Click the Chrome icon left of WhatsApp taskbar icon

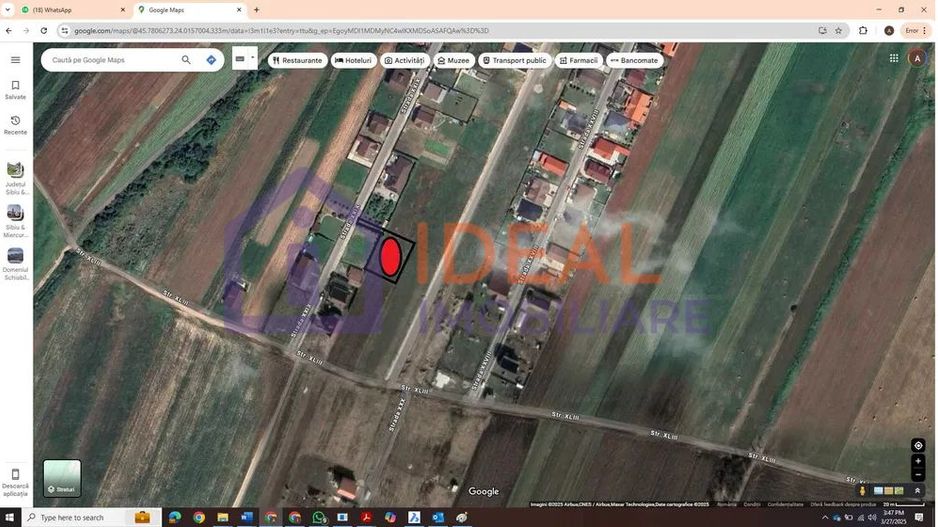(295, 517)
